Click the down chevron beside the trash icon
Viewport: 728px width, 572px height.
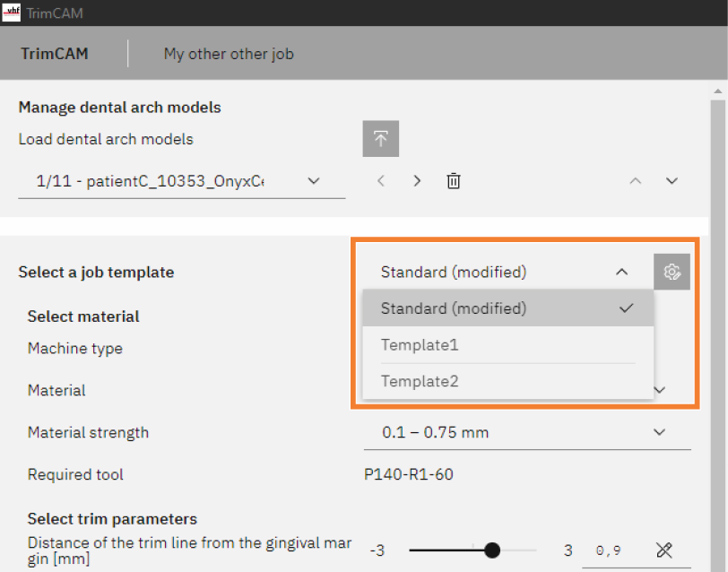click(672, 181)
